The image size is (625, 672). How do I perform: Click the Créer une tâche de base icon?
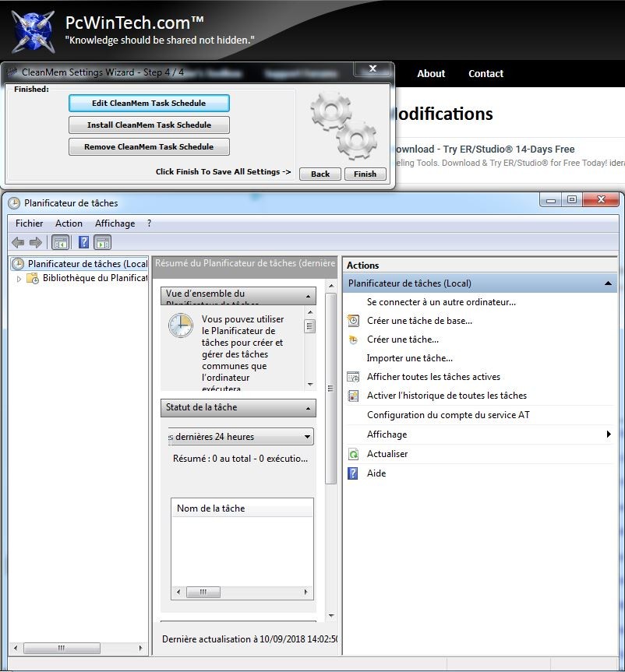[x=353, y=321]
